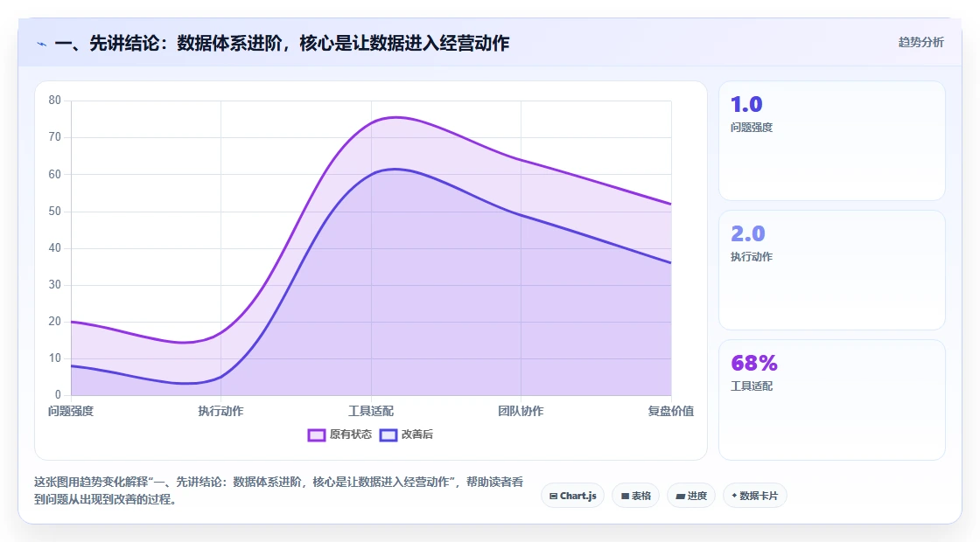
Task: Click the 80 y-axis value
Action: click(x=55, y=101)
